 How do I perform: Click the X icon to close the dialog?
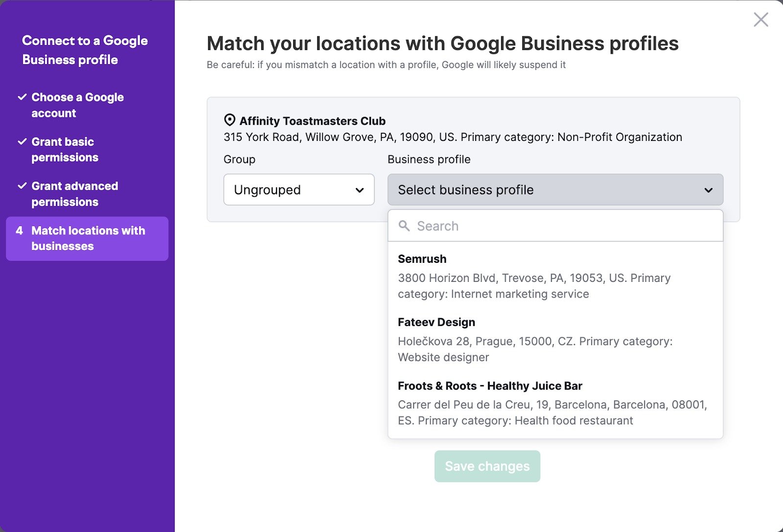[761, 20]
